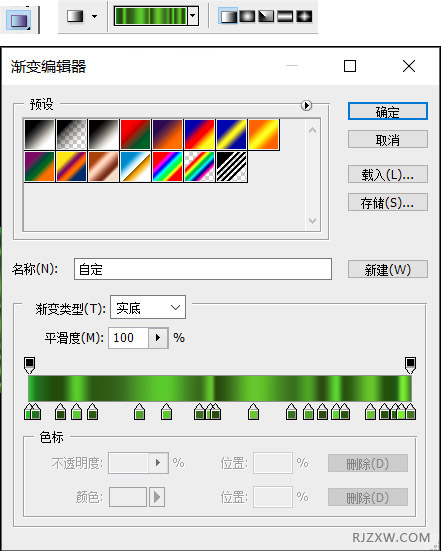Click the gradient tool preset icon
The width and height of the screenshot is (441, 551).
point(18,19)
